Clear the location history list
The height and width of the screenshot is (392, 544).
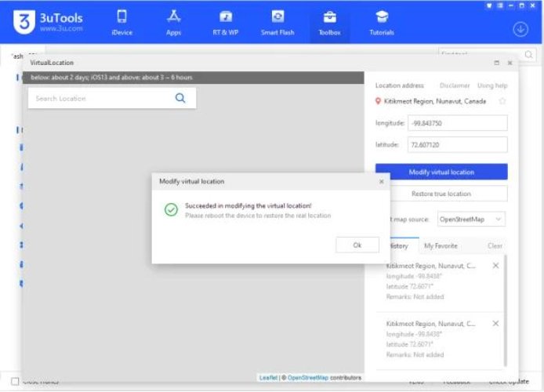[495, 245]
